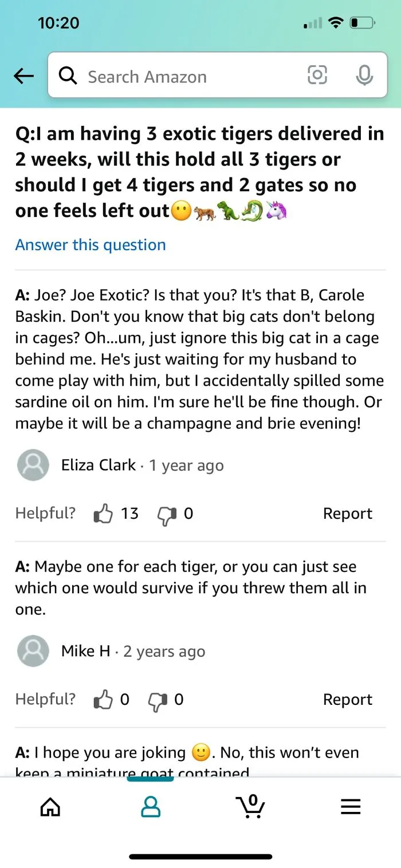
Task: Report Mike H's answer
Action: [x=348, y=699]
